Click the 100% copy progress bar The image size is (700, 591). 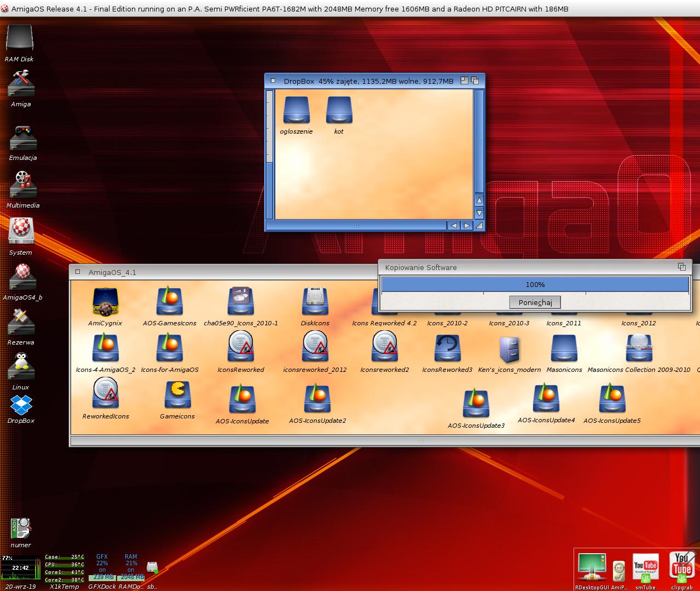535,285
